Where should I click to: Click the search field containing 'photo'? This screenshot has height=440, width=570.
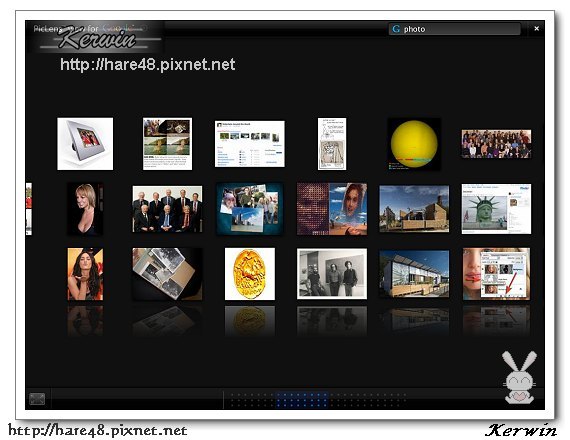455,29
